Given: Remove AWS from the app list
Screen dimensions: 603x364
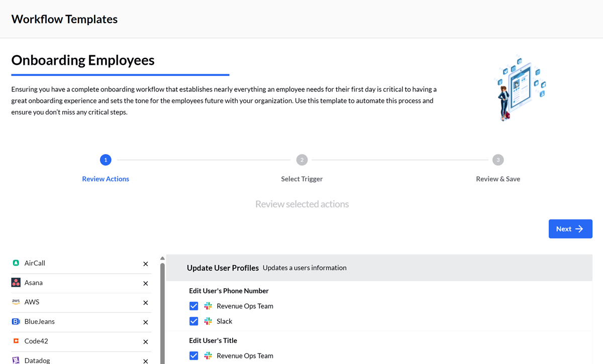Looking at the screenshot, I should 145,303.
